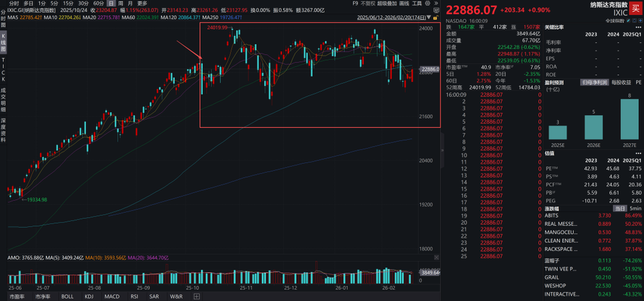This screenshot has width=644, height=301.
Task: Select the MACD indicator tab
Action: pos(112,296)
